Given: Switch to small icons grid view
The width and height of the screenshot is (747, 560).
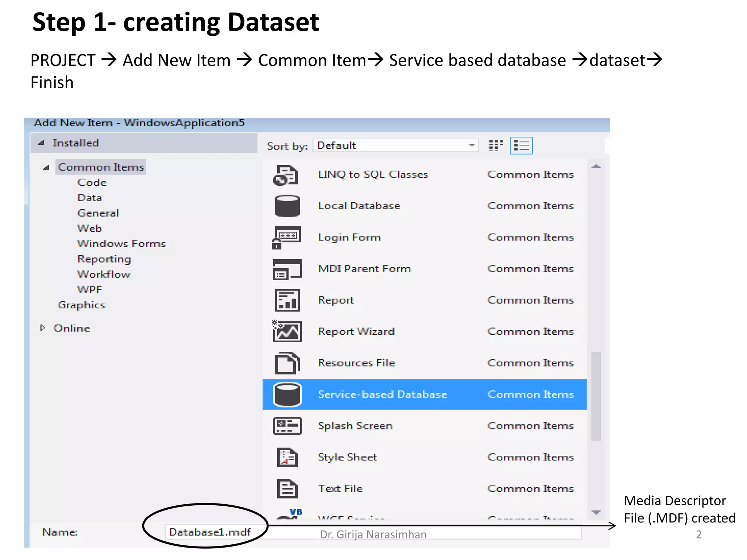Looking at the screenshot, I should (496, 145).
